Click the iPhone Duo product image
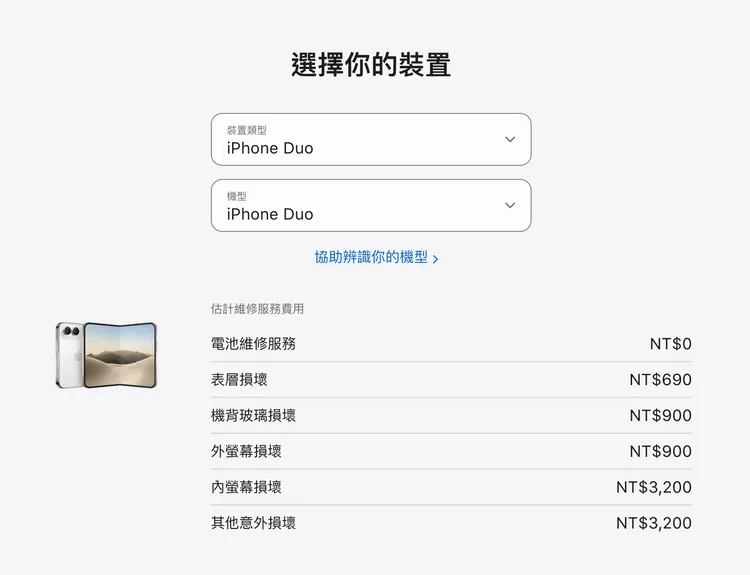Screen dimensions: 750x575 [x=106, y=354]
